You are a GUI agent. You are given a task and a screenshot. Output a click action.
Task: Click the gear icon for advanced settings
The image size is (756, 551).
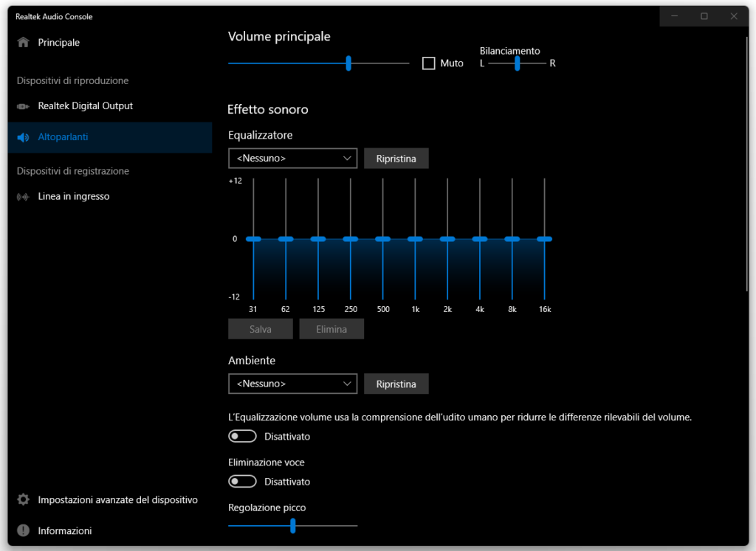(23, 499)
